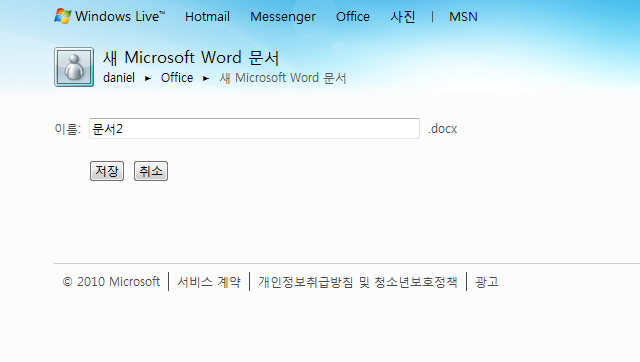This screenshot has height=362, width=640.
Task: Open Hotmail from the top navigation
Action: 207,17
